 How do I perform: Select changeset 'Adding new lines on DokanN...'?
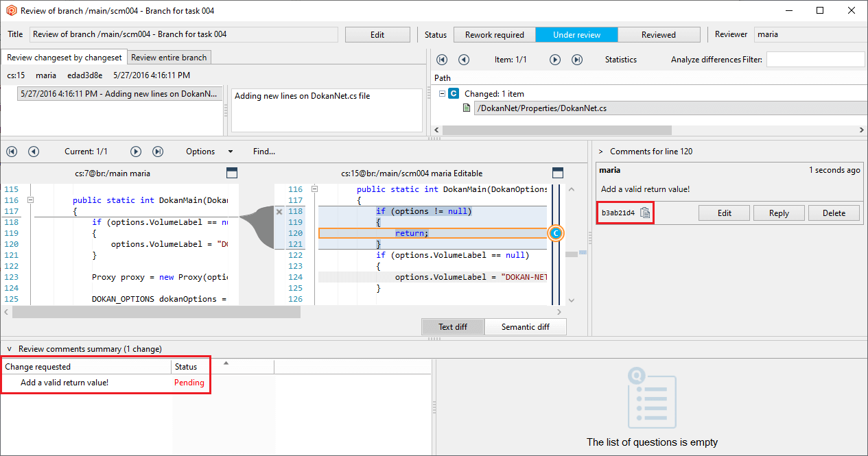click(121, 94)
